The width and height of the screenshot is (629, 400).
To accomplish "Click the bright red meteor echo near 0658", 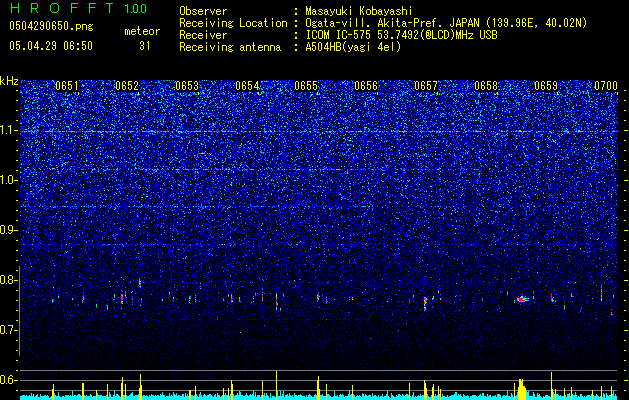I will point(521,299).
